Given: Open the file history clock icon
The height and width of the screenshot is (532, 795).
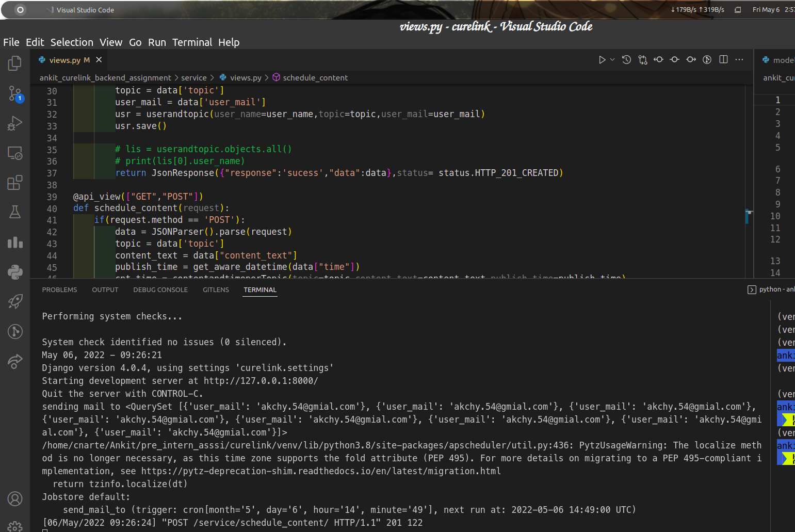Looking at the screenshot, I should click(626, 60).
